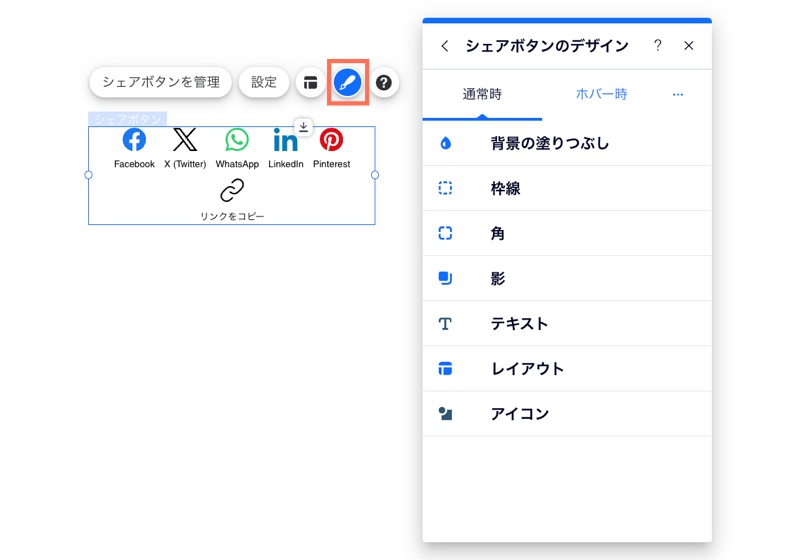Click the panel help question mark
The image size is (800, 560).
click(x=658, y=45)
